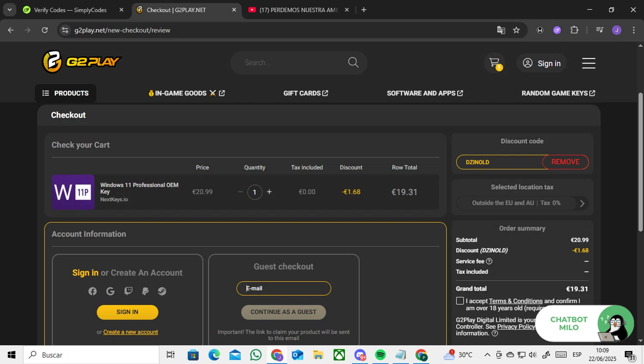The image size is (644, 364).
Task: Show hidden system tray icons chevron
Action: (x=487, y=355)
